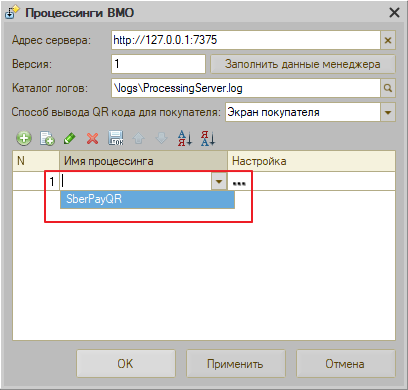The image size is (408, 390).
Task: Click the green pencil Edit icon
Action: 70,138
